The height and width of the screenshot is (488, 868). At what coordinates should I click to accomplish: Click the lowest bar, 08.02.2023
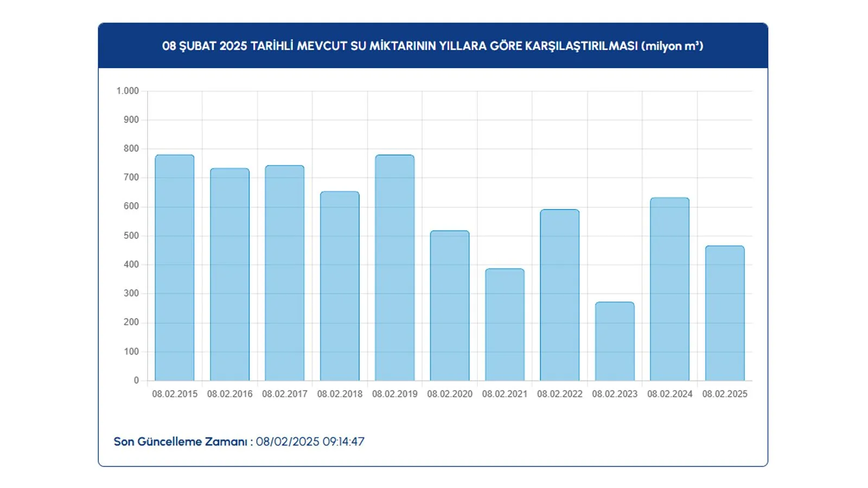click(x=615, y=342)
